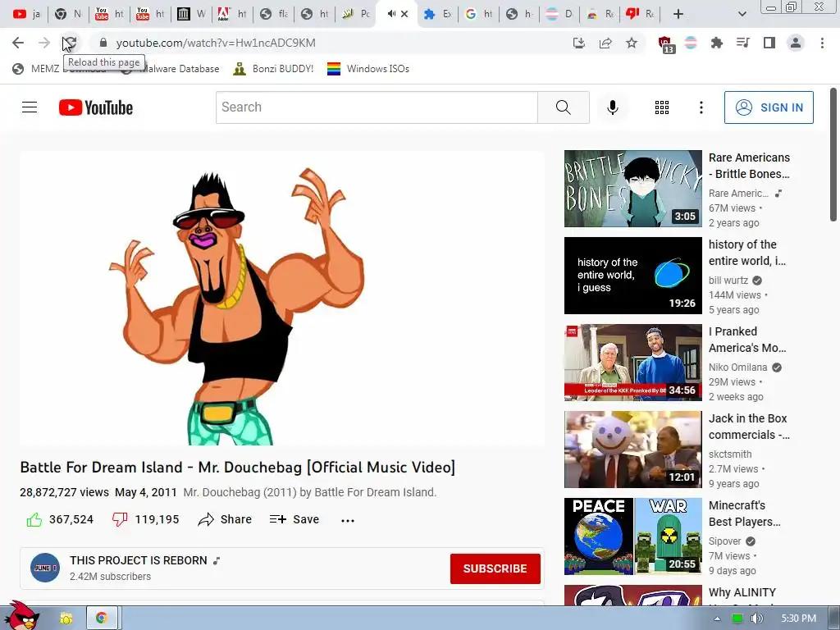Image resolution: width=840 pixels, height=630 pixels.
Task: Save the video to a playlist
Action: pyautogui.click(x=294, y=519)
